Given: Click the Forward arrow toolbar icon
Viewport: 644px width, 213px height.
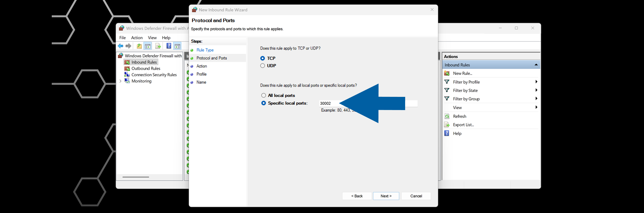Looking at the screenshot, I should coord(129,46).
